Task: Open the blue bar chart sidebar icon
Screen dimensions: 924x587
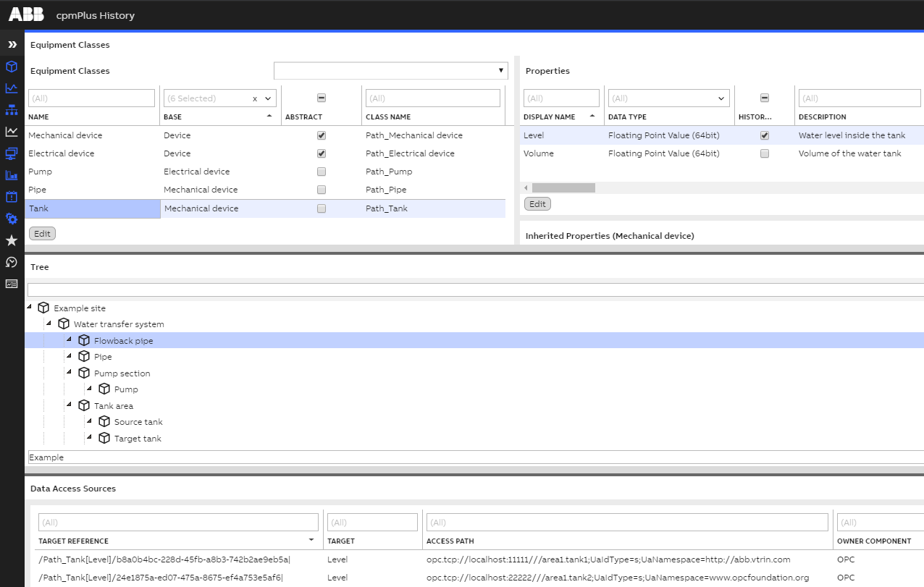Action: pyautogui.click(x=12, y=175)
